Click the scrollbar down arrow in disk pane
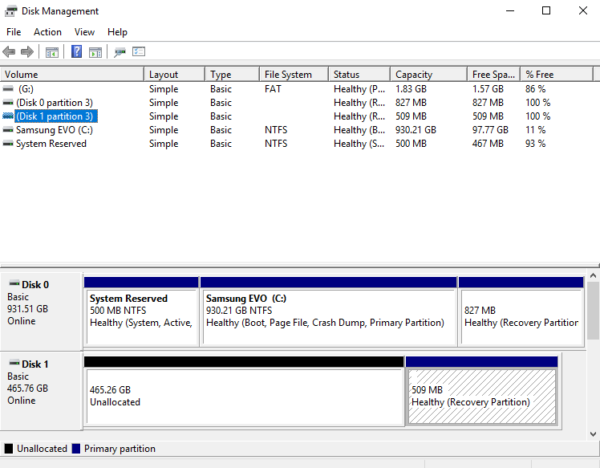The width and height of the screenshot is (600, 468). 593,434
